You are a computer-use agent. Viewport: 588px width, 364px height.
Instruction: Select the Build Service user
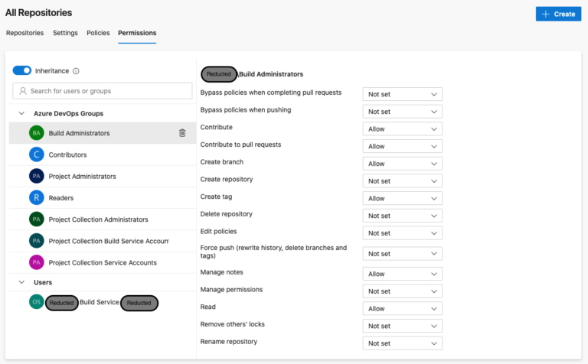103,302
